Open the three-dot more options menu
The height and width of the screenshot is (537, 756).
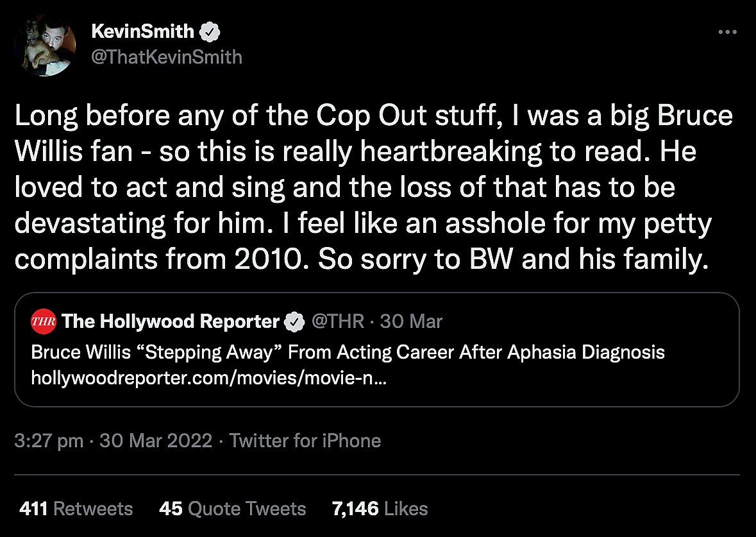click(x=727, y=32)
